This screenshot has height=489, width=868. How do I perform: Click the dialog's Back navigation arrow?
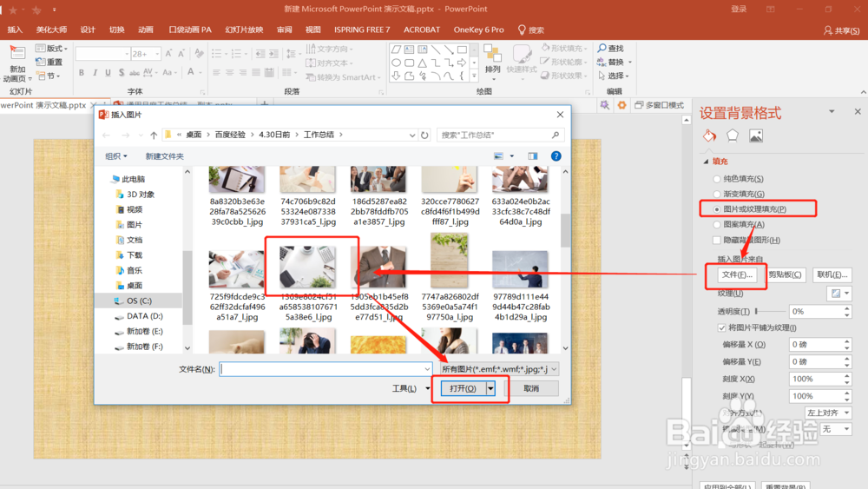click(106, 135)
